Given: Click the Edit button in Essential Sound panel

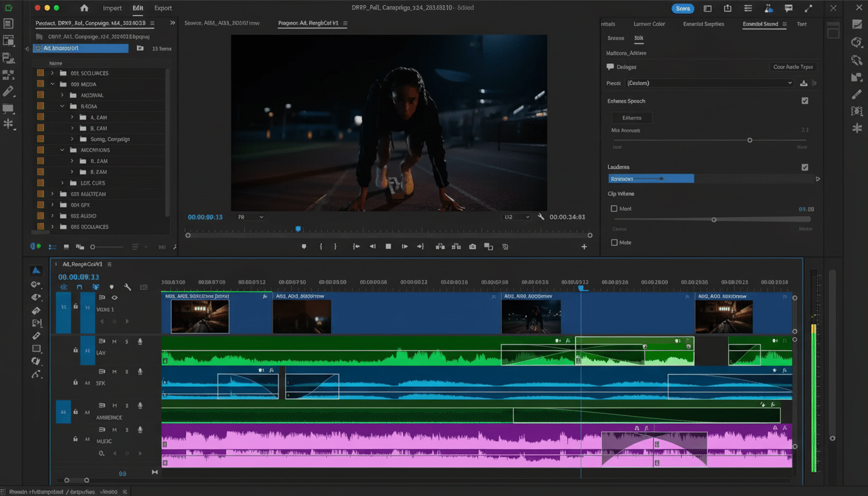Looking at the screenshot, I should click(x=632, y=118).
